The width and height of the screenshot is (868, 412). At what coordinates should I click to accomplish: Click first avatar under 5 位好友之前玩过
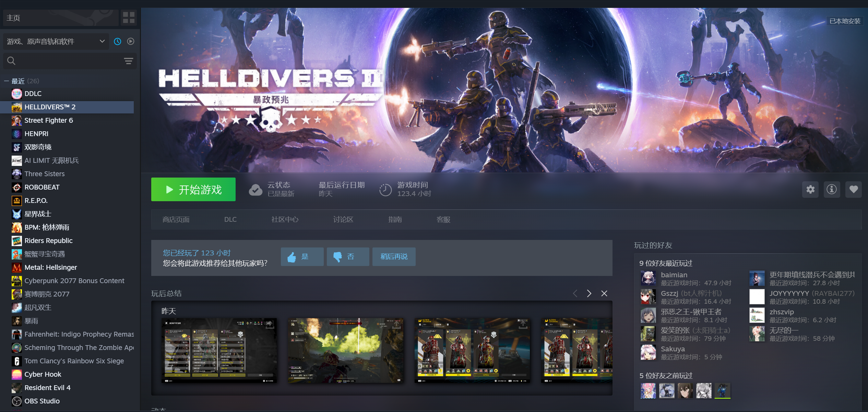click(648, 391)
